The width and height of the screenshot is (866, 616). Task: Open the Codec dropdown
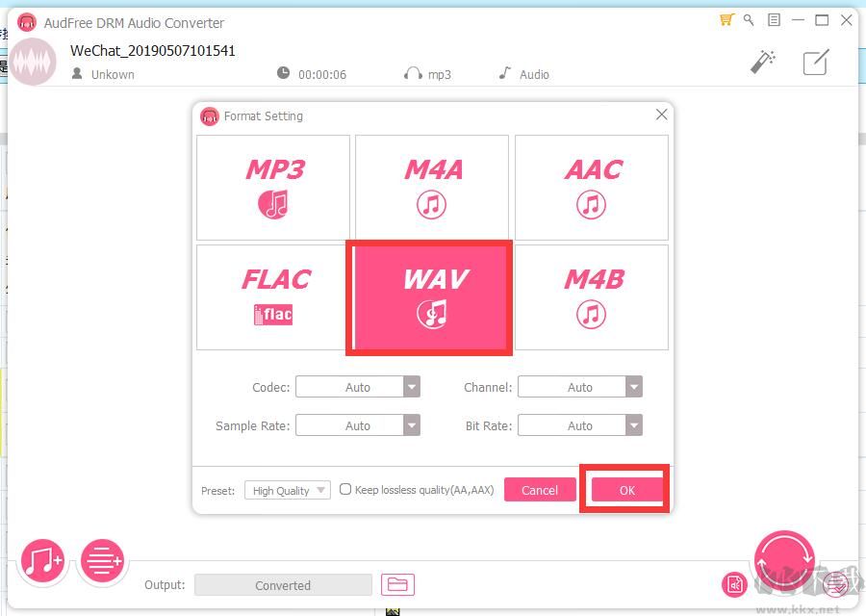pyautogui.click(x=358, y=387)
